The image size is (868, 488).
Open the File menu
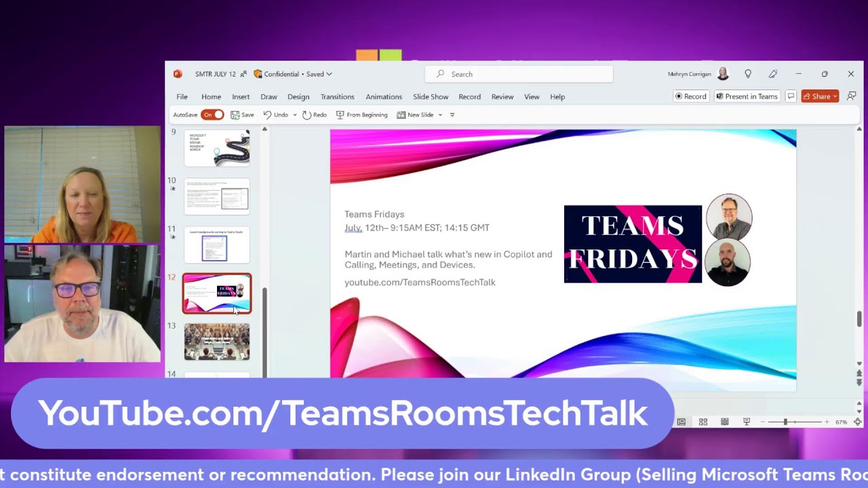pos(182,97)
